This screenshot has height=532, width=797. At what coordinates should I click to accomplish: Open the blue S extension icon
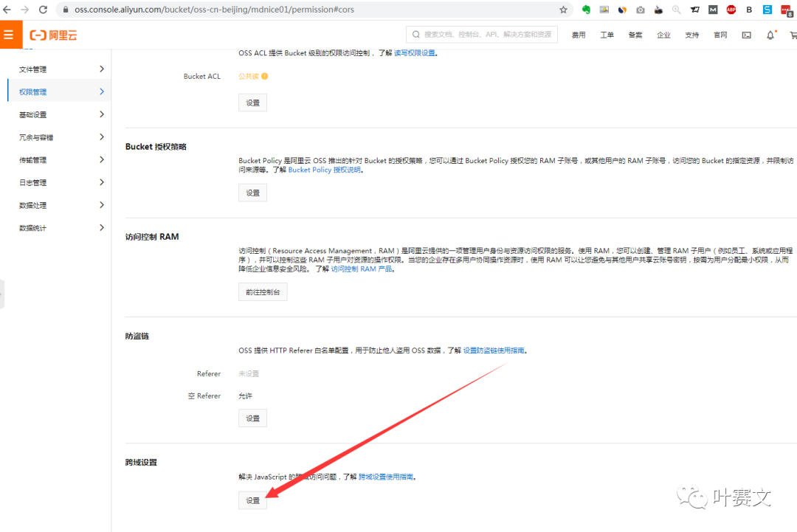click(x=767, y=10)
